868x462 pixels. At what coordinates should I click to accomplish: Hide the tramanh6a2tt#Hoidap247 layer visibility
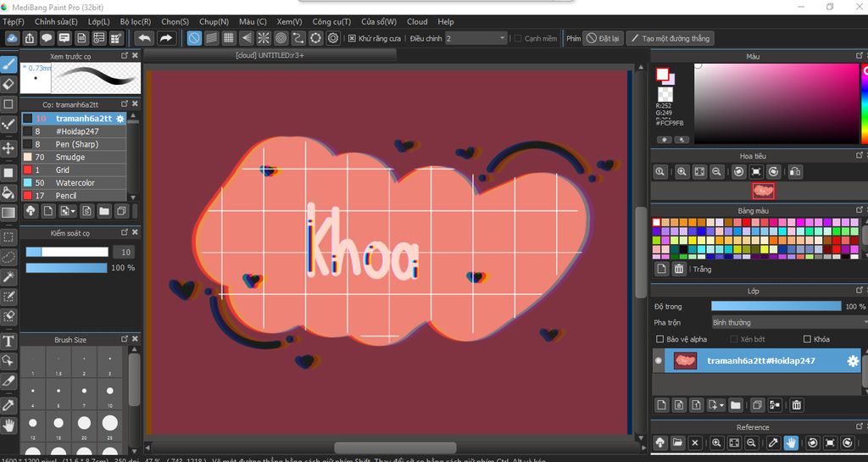[658, 361]
